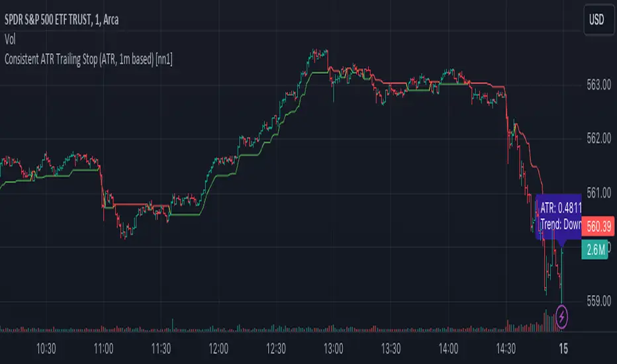The image size is (617, 364).
Task: Open the SPDR S&P 500 ETF TRUST title
Action: point(62,20)
